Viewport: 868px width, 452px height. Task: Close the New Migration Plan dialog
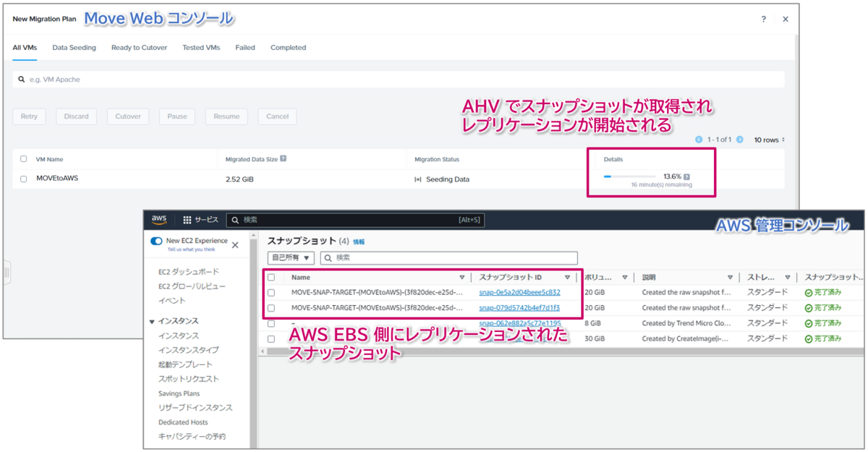pos(786,20)
